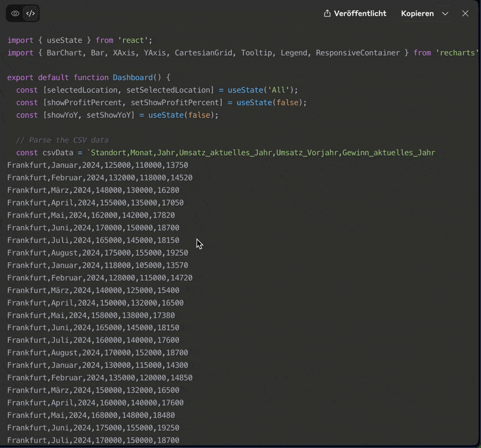The image size is (481, 448).
Task: Expand the chevron next to Kopieren
Action: coord(445,13)
